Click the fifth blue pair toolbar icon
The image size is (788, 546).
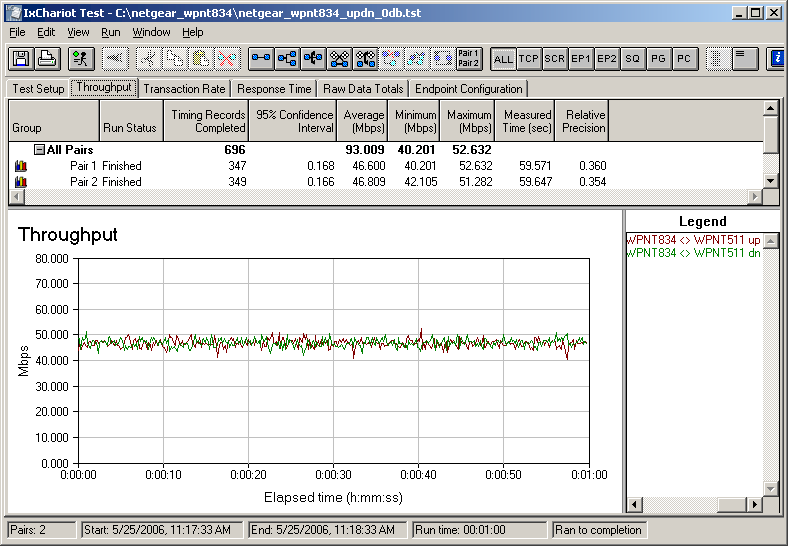[314, 59]
